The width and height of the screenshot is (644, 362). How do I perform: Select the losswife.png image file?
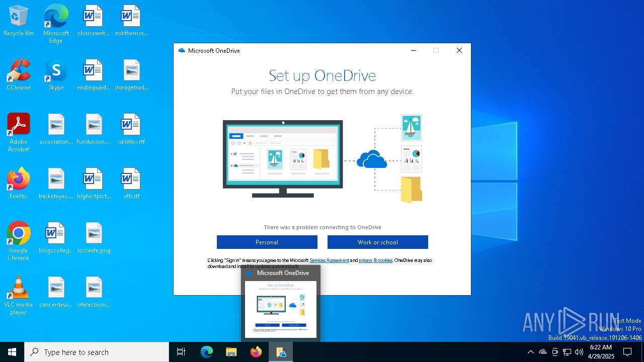[x=94, y=238]
